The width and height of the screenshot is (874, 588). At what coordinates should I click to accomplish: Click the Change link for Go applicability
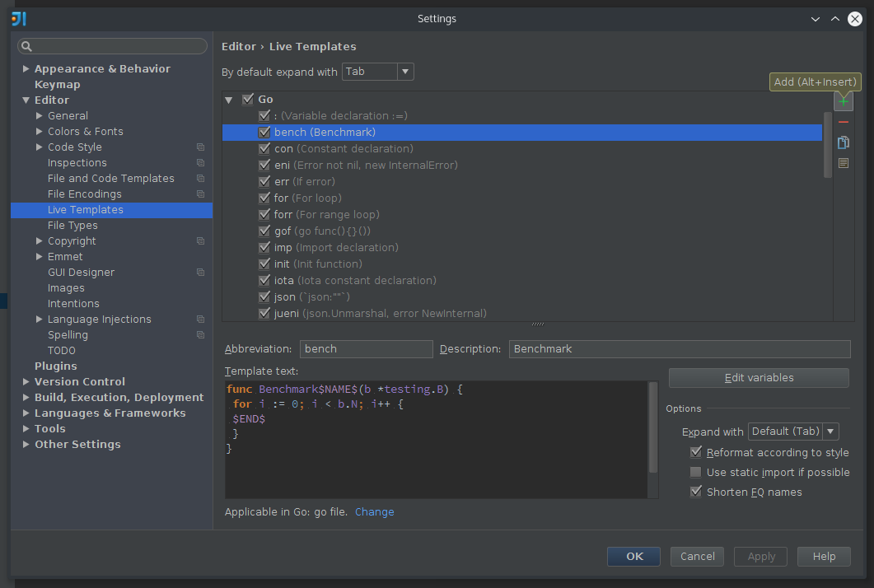tap(375, 511)
